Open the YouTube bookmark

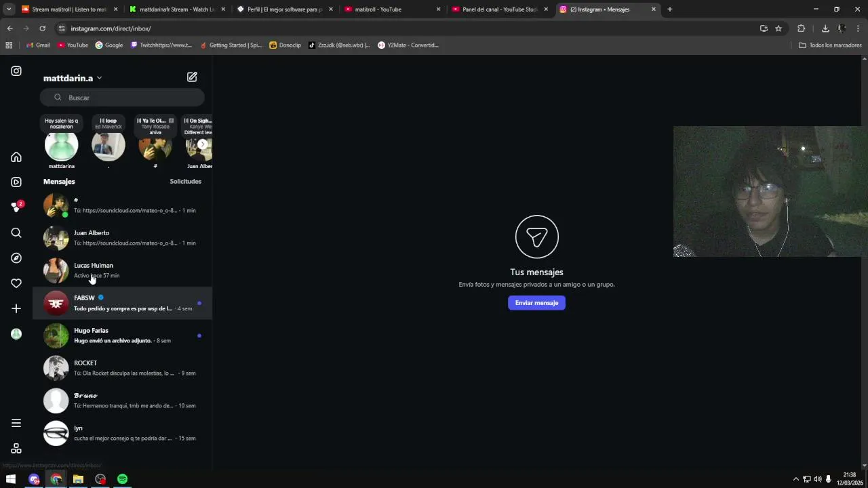tap(73, 45)
